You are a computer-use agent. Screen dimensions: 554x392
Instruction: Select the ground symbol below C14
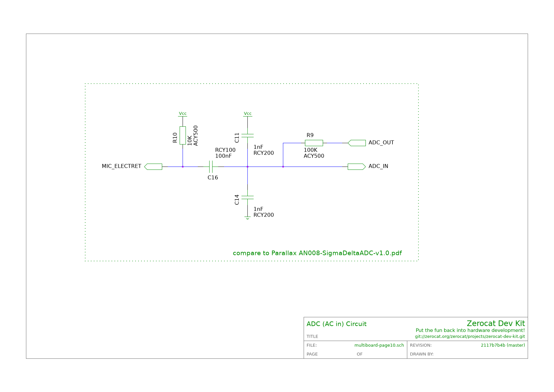(x=247, y=218)
